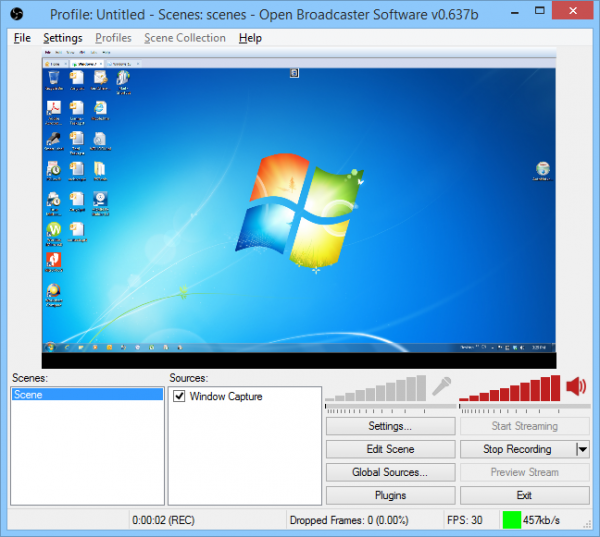Click the Recycle Bin icon in the preview
Viewport: 600px width, 537px height.
click(53, 79)
